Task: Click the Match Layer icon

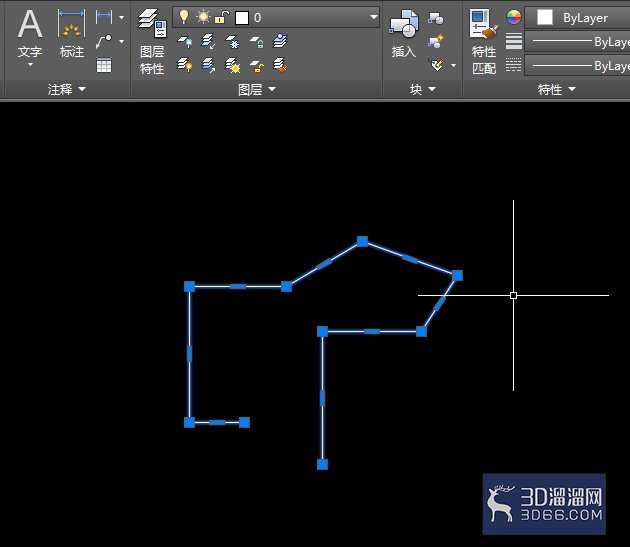Action: pyautogui.click(x=280, y=65)
